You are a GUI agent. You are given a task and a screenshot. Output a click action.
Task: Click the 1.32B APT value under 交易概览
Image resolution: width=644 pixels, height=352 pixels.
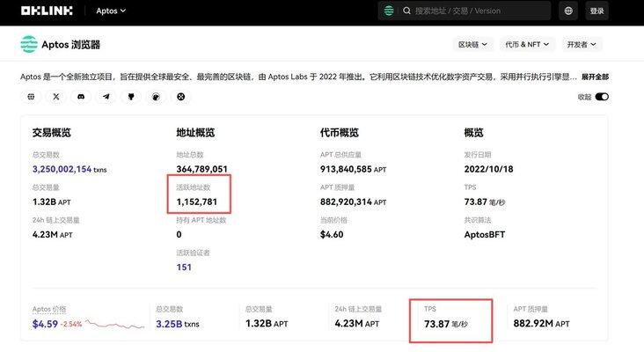click(x=52, y=202)
